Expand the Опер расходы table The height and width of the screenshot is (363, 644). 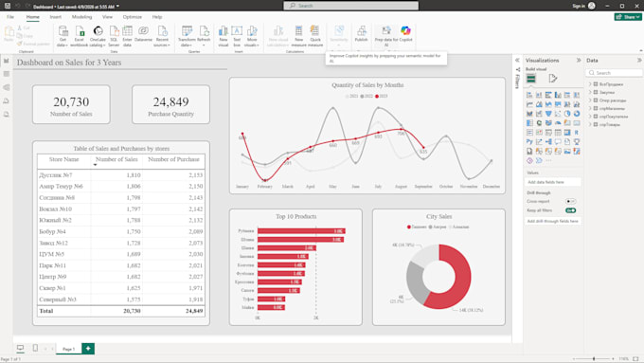click(x=590, y=100)
